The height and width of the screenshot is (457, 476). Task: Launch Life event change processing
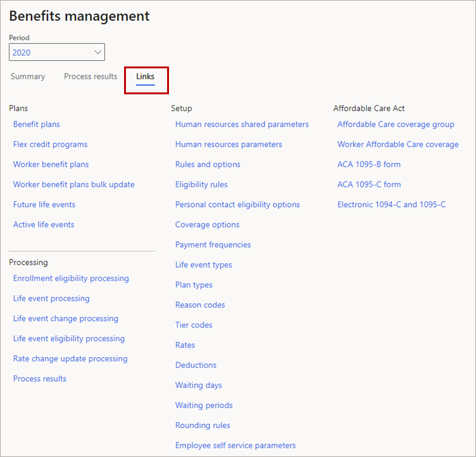tap(66, 318)
